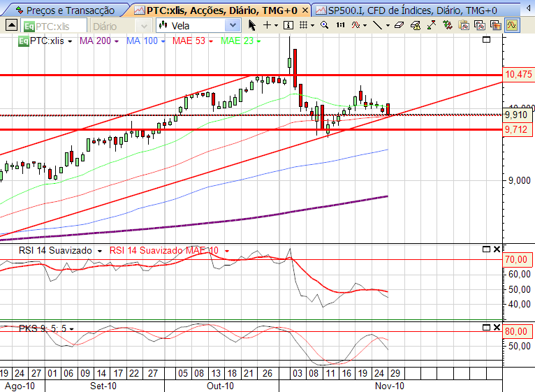Click the 9,712 support price label
The image size is (535, 392).
pos(516,130)
